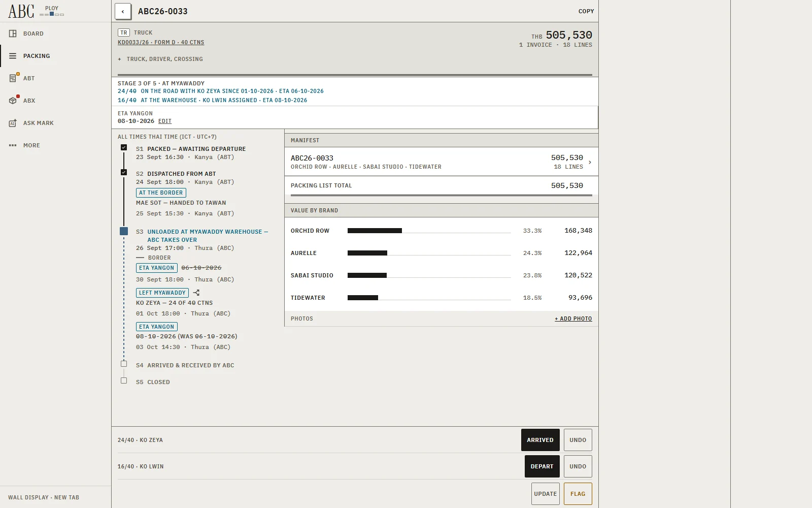This screenshot has width=812, height=508.
Task: Click the Left Myawaddy tag
Action: click(x=162, y=293)
